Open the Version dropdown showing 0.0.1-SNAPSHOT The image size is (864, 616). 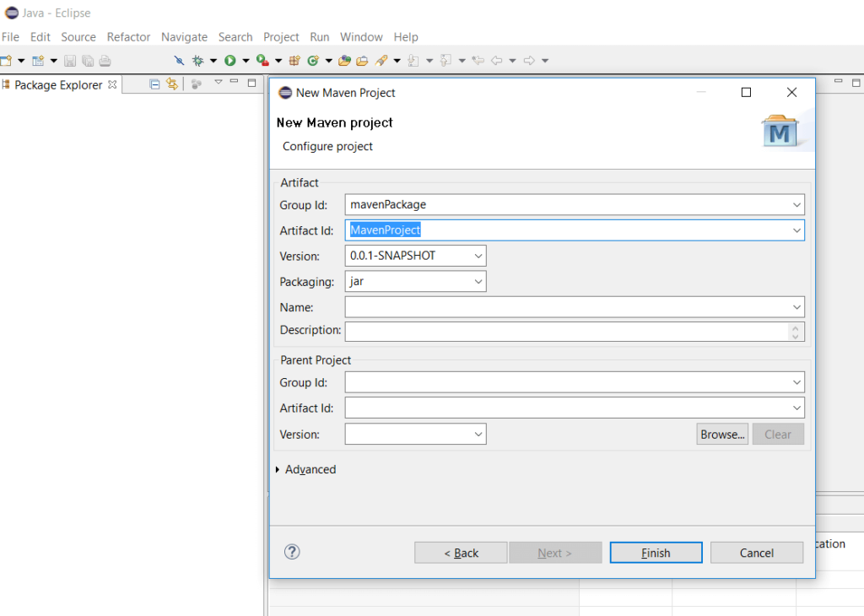point(478,255)
